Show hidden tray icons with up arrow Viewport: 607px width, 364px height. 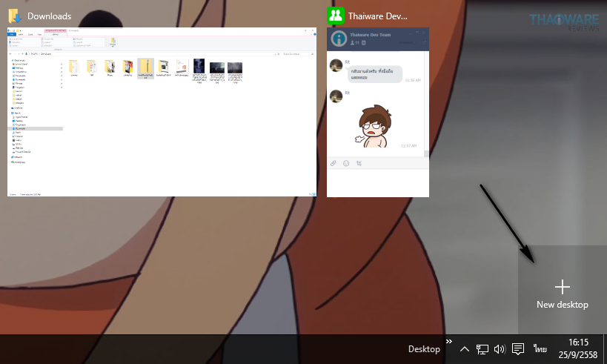pyautogui.click(x=465, y=349)
